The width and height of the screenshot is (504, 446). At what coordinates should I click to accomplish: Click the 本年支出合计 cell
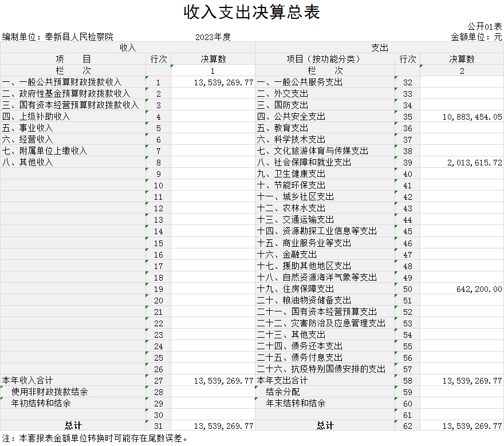pyautogui.click(x=325, y=381)
